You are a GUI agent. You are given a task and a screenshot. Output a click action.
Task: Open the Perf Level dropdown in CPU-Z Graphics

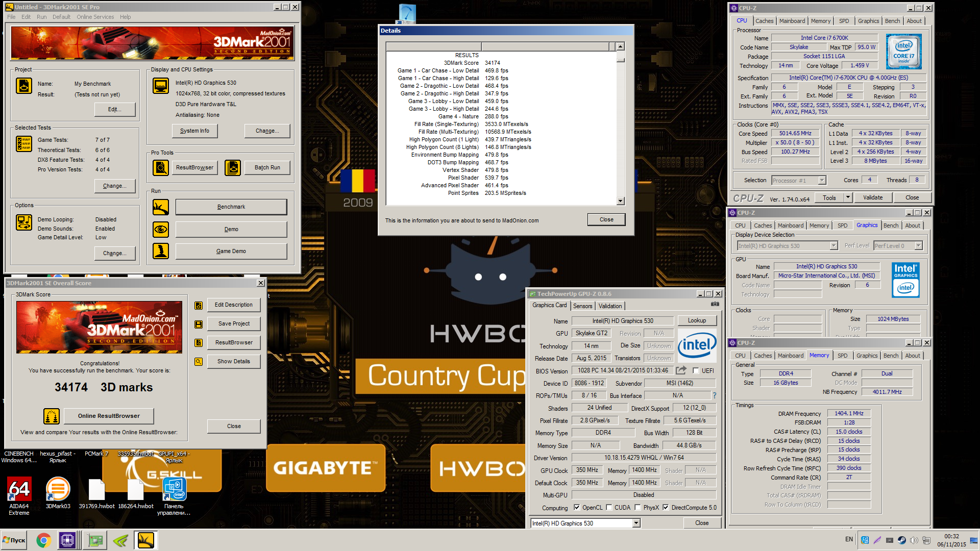898,246
